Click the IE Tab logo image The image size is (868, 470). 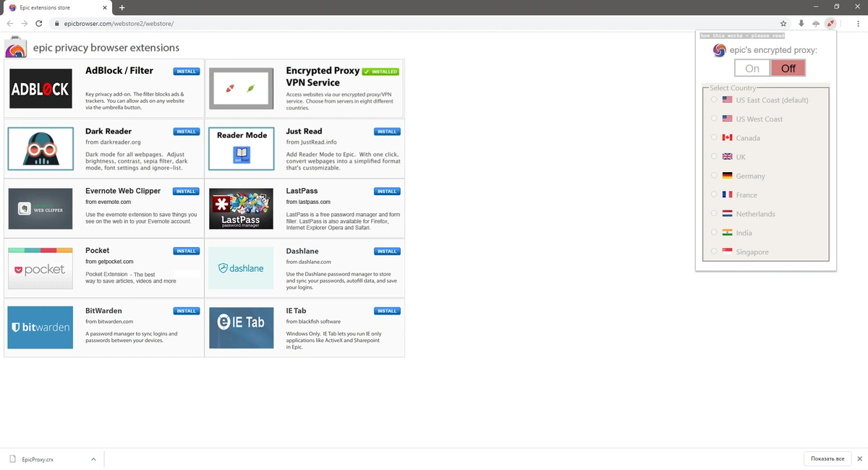point(241,328)
